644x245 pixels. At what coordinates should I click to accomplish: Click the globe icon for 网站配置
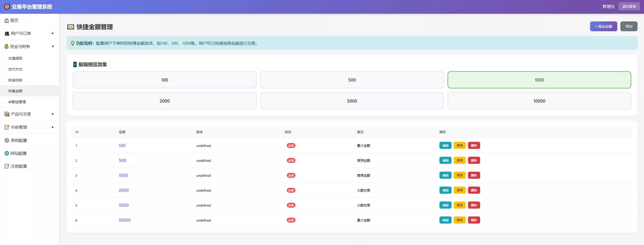coord(7,153)
